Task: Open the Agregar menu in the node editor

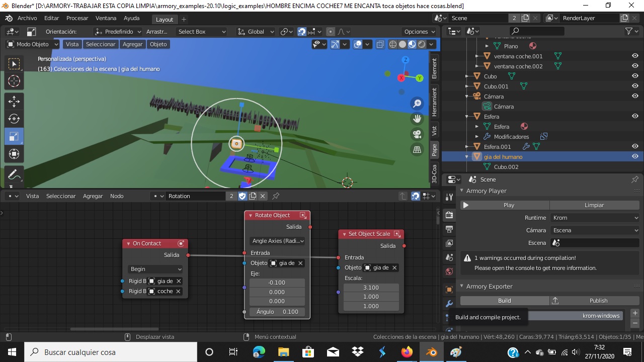Action: click(x=93, y=196)
